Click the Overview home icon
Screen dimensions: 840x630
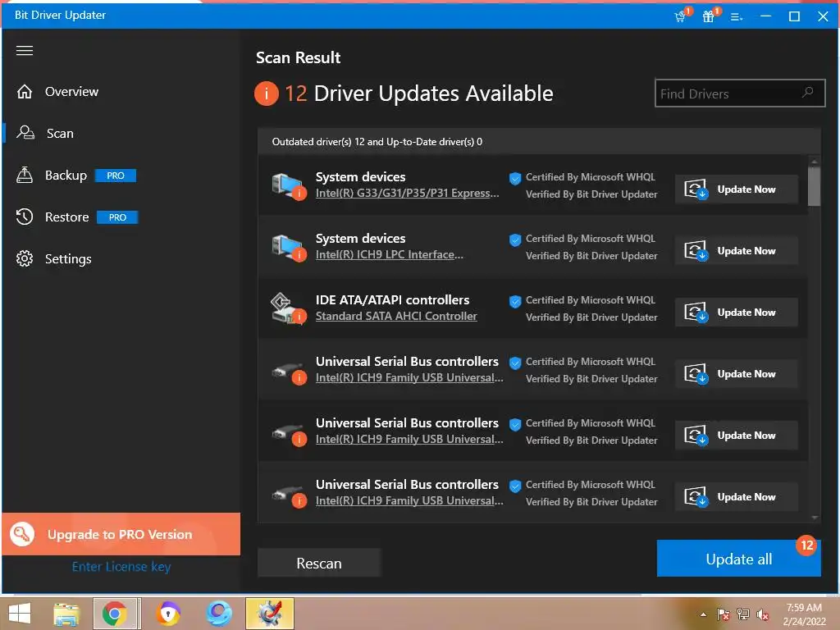click(x=25, y=92)
